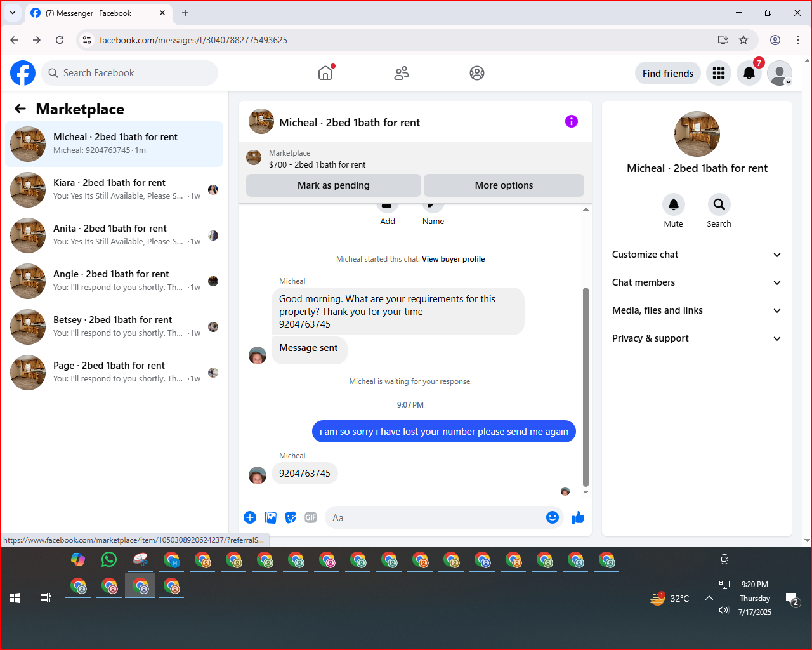Image resolution: width=812 pixels, height=650 pixels.
Task: Open Angie 2bed 1bath conversation
Action: tap(114, 281)
